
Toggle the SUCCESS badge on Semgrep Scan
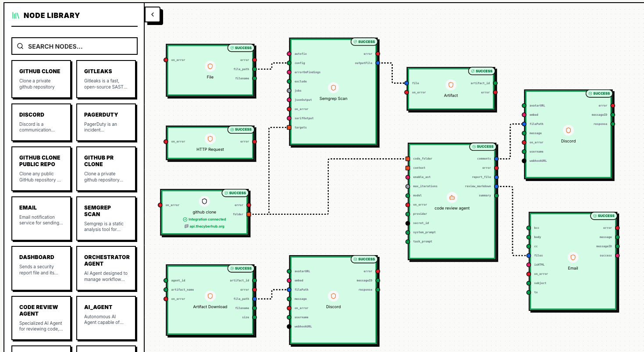point(364,42)
